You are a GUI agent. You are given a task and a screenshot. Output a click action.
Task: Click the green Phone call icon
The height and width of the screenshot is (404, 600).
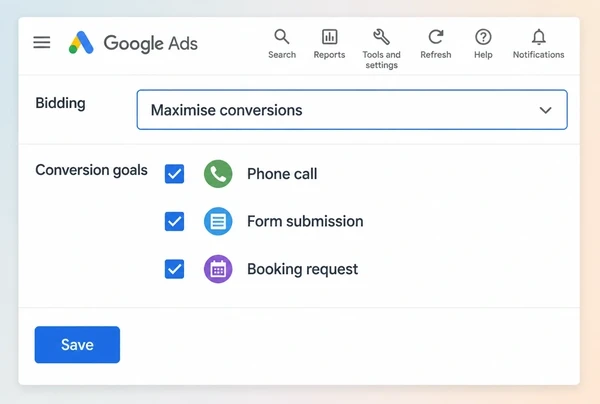[218, 174]
